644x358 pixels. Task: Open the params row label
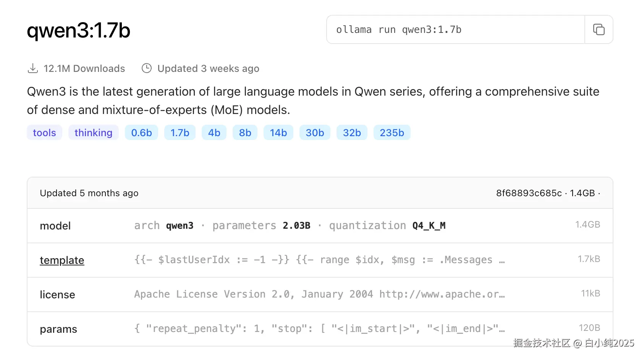[x=58, y=329]
